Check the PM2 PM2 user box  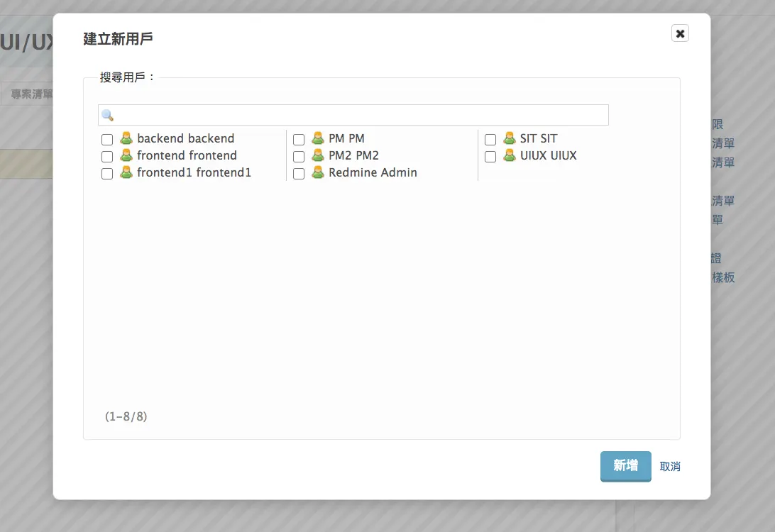coord(299,157)
